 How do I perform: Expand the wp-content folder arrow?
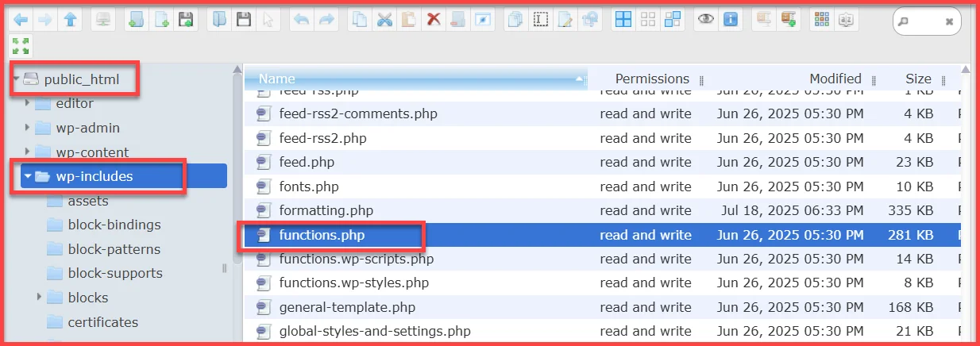(28, 152)
